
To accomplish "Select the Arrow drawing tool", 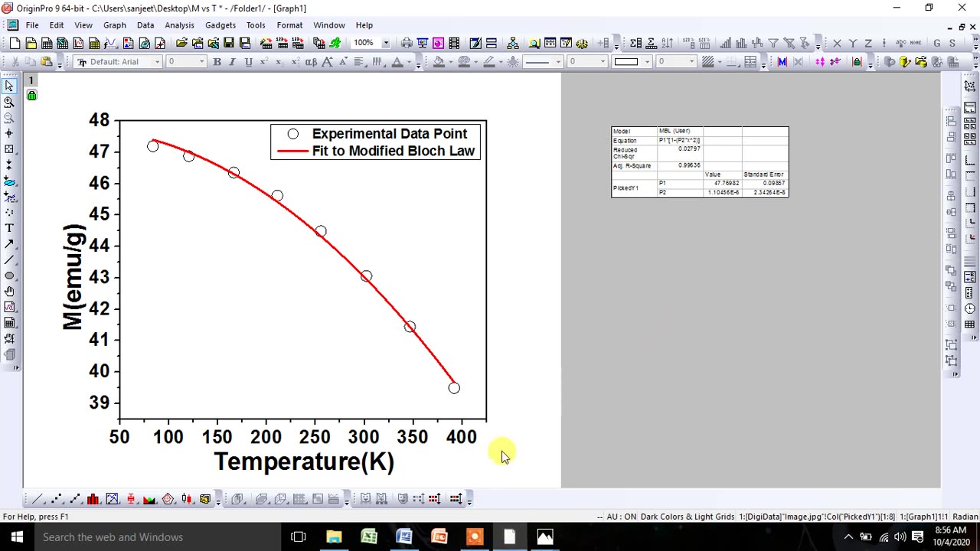I will (9, 244).
